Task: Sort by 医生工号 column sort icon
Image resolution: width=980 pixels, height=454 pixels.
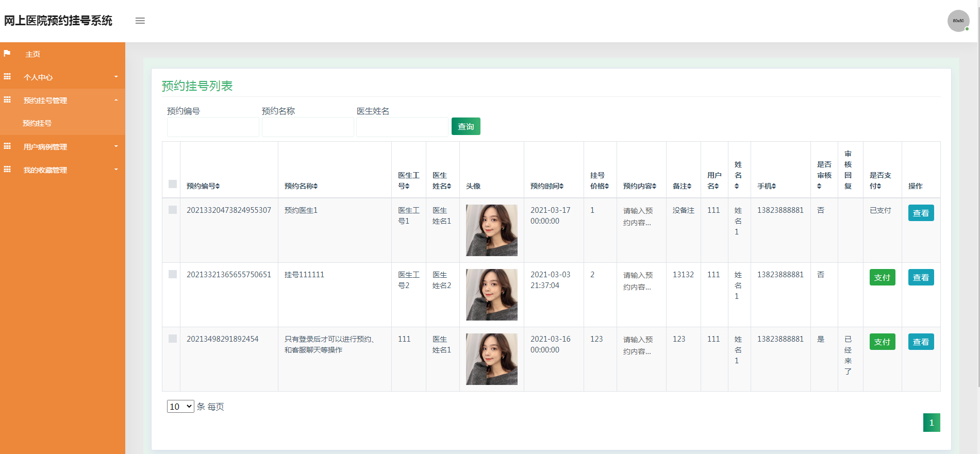Action: [x=407, y=186]
